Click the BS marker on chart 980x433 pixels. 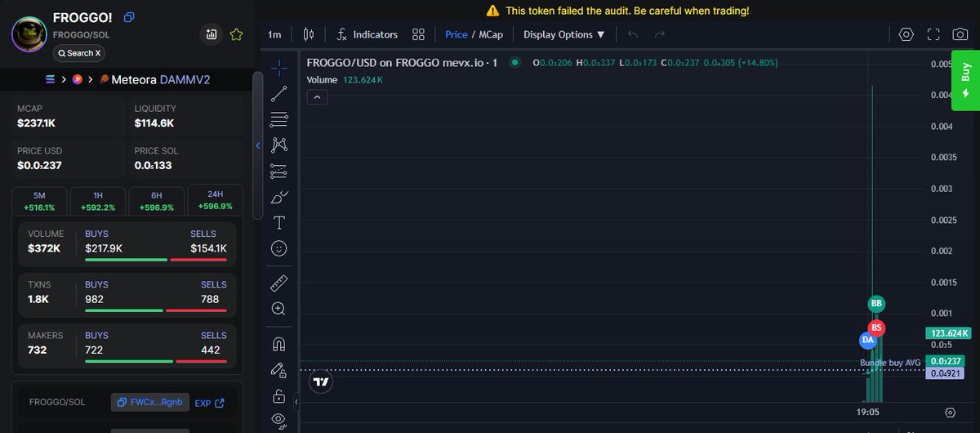pyautogui.click(x=877, y=328)
